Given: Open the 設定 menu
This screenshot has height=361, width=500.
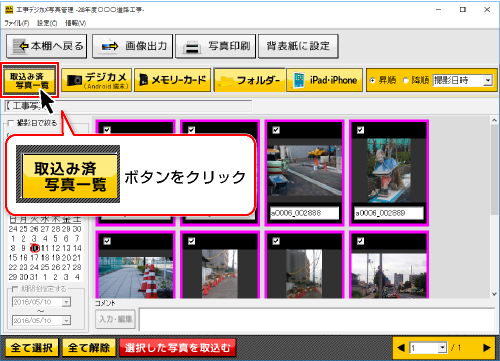Looking at the screenshot, I should tap(47, 23).
